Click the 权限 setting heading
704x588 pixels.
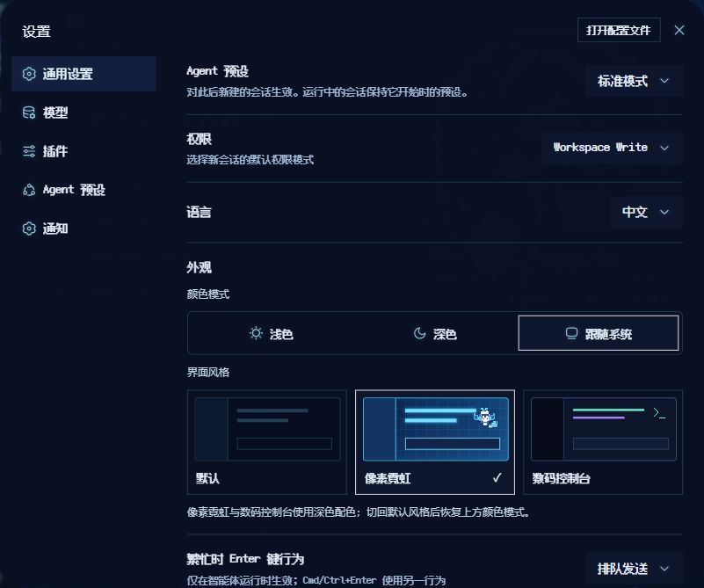[199, 139]
